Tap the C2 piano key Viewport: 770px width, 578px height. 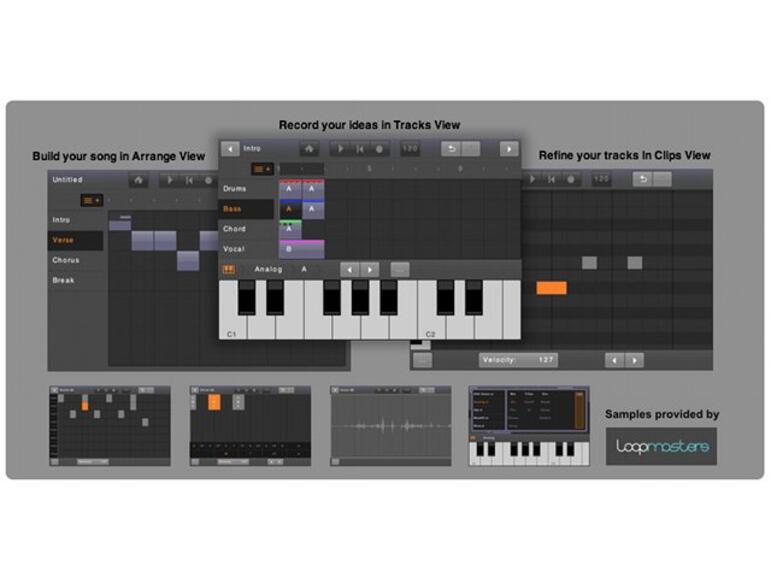pyautogui.click(x=431, y=324)
